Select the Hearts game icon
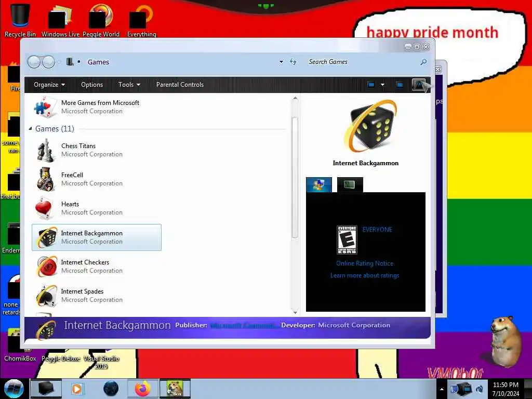532x399 pixels. pyautogui.click(x=44, y=208)
